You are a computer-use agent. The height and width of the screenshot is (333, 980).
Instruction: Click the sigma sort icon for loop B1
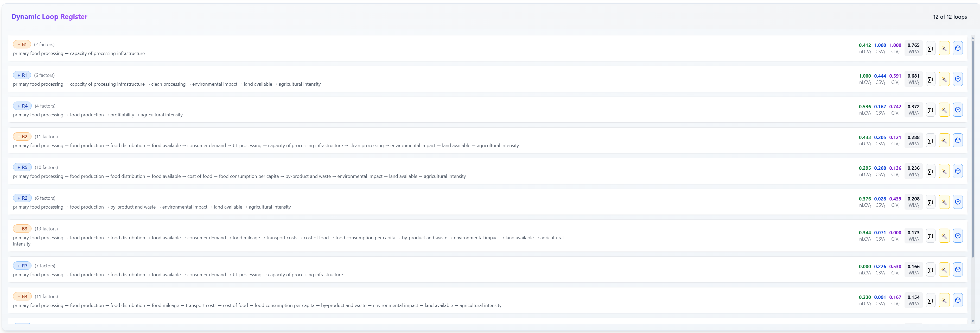click(930, 48)
